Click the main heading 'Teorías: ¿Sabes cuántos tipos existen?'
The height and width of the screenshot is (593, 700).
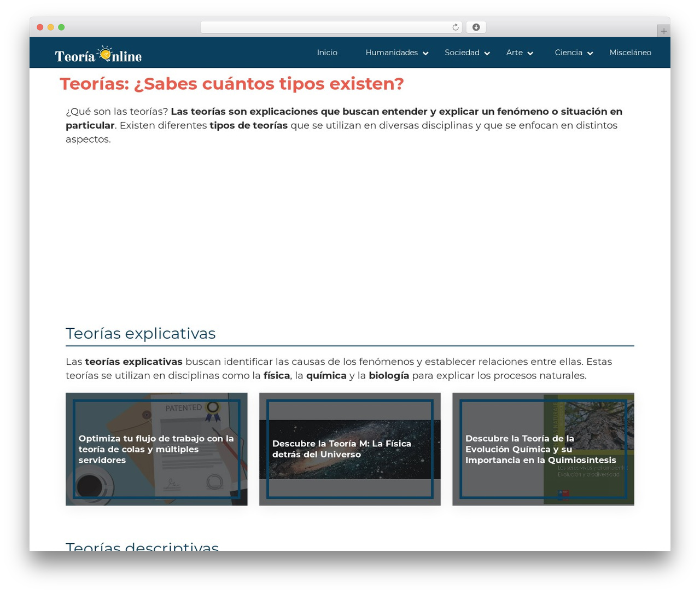[x=232, y=84]
